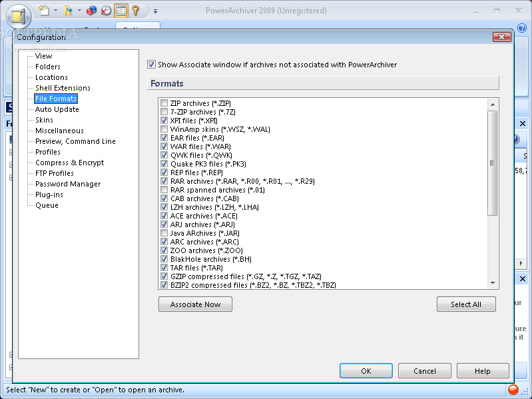
Task: Close the Configuration dialog
Action: coord(502,37)
